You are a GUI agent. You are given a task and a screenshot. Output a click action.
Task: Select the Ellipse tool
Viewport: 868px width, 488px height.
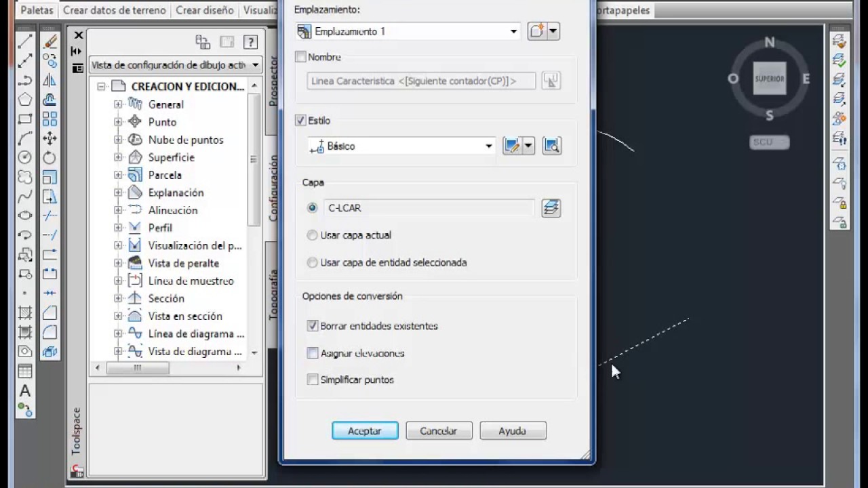[25, 216]
